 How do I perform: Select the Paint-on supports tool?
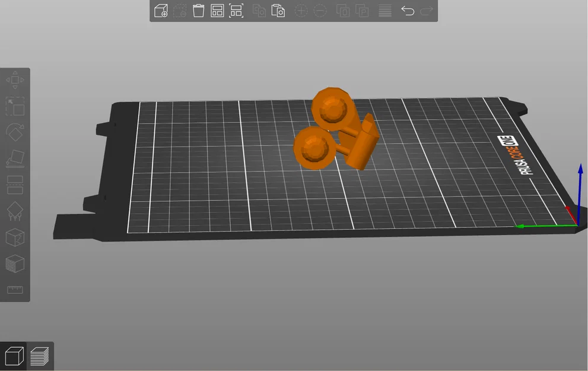click(x=15, y=211)
